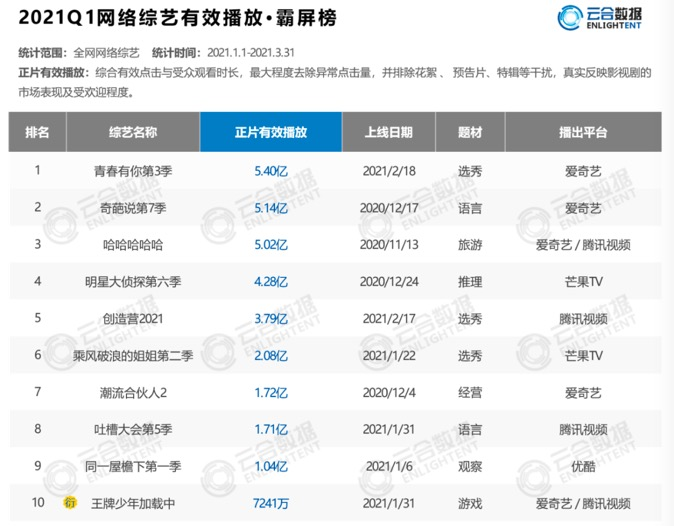Click platform 优酷 cell
The width and height of the screenshot is (674, 526).
(x=583, y=466)
